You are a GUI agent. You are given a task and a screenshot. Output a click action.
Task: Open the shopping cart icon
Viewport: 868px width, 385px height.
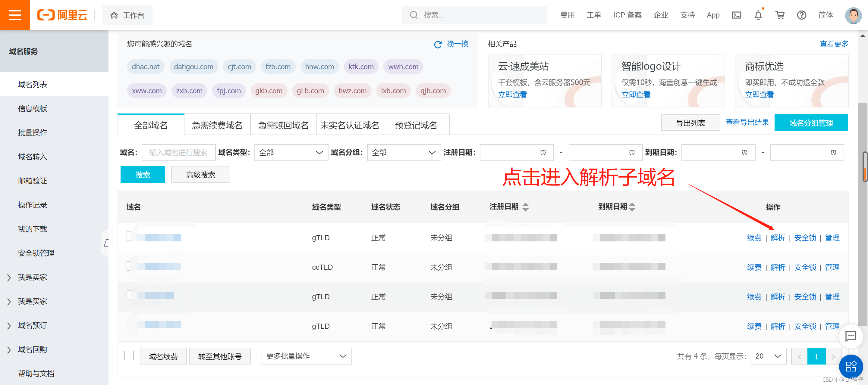point(780,15)
